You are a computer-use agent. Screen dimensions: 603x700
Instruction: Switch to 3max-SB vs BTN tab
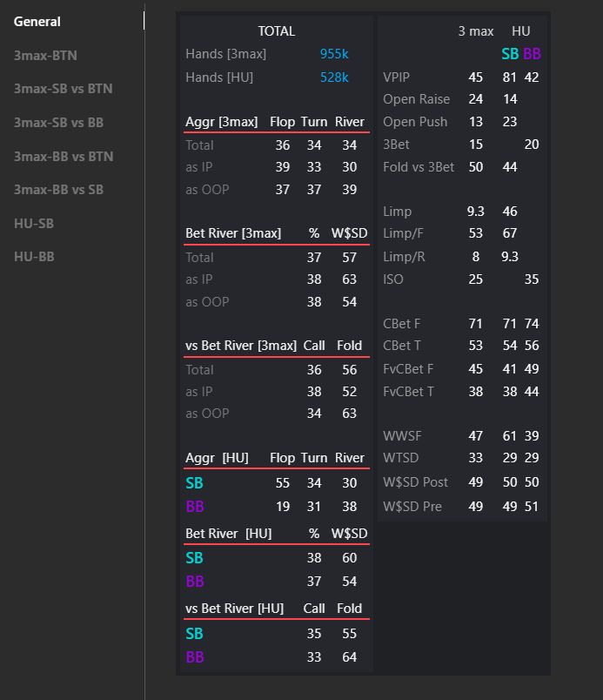click(63, 89)
